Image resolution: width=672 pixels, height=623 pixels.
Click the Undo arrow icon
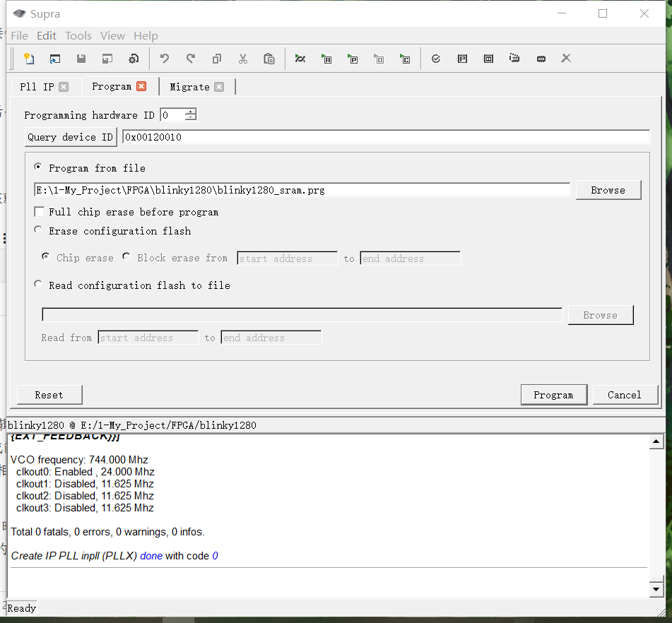click(164, 59)
